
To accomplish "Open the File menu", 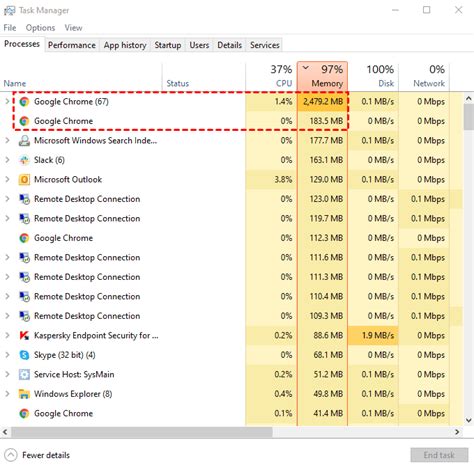I will click(x=10, y=28).
